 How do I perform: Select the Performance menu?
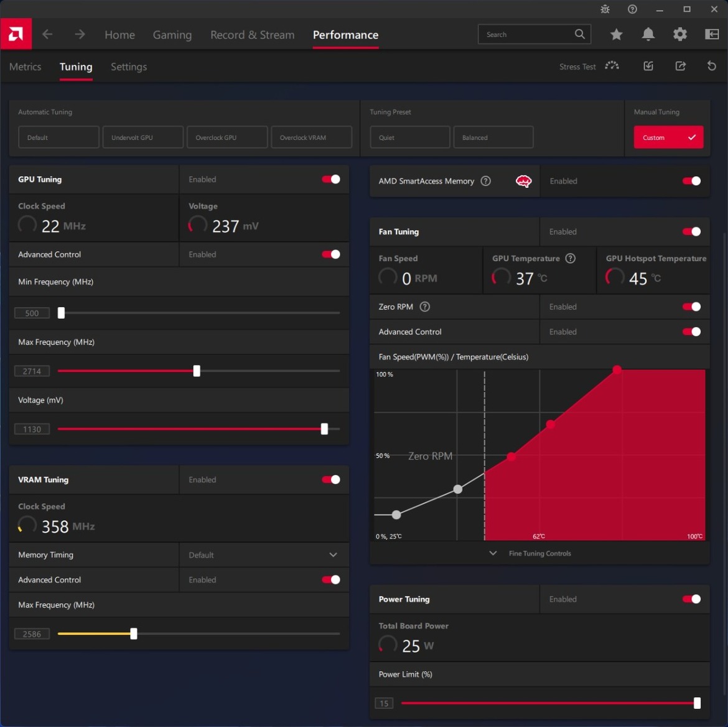[345, 35]
